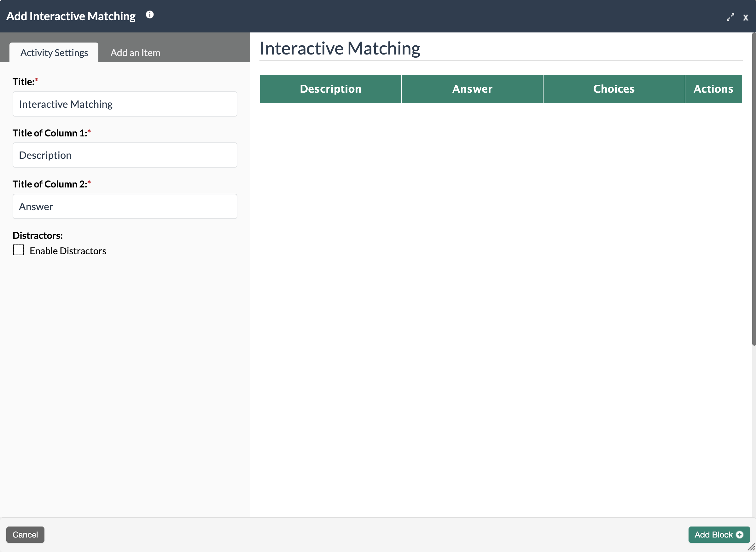Click the Description column header
The height and width of the screenshot is (552, 756).
tap(330, 89)
